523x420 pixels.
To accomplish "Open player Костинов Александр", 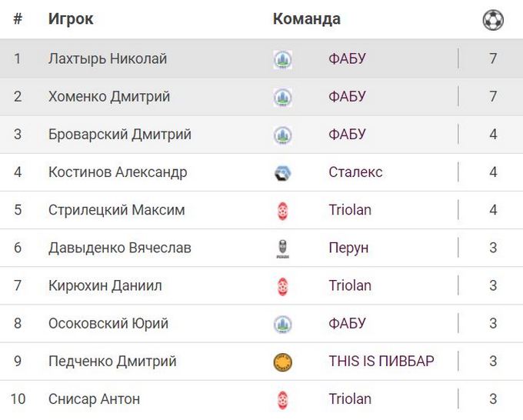I will point(118,172).
